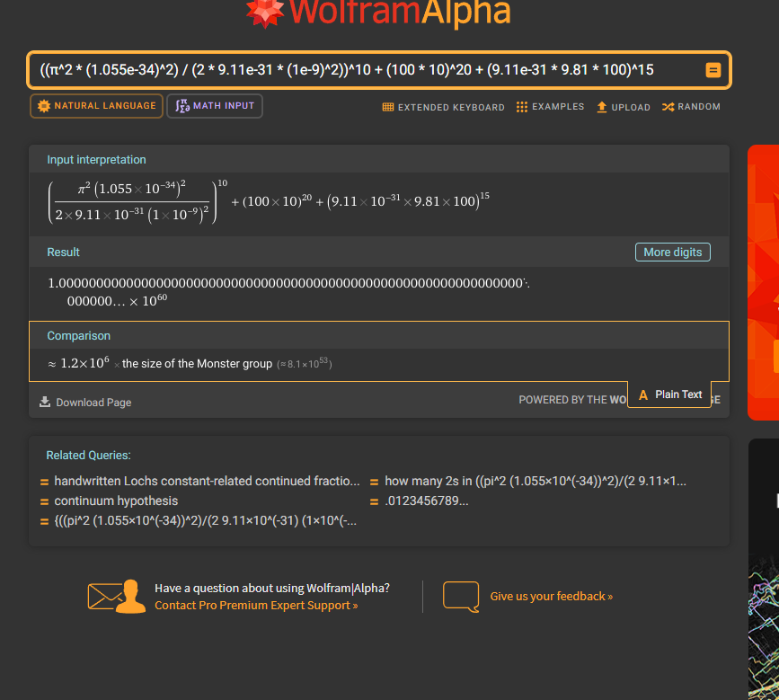Click the orange compute equals button

(x=713, y=70)
